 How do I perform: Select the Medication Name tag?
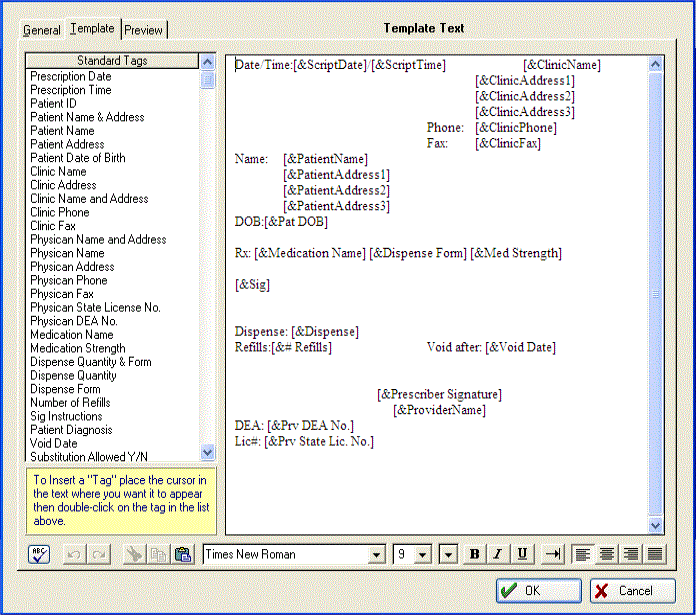point(71,335)
